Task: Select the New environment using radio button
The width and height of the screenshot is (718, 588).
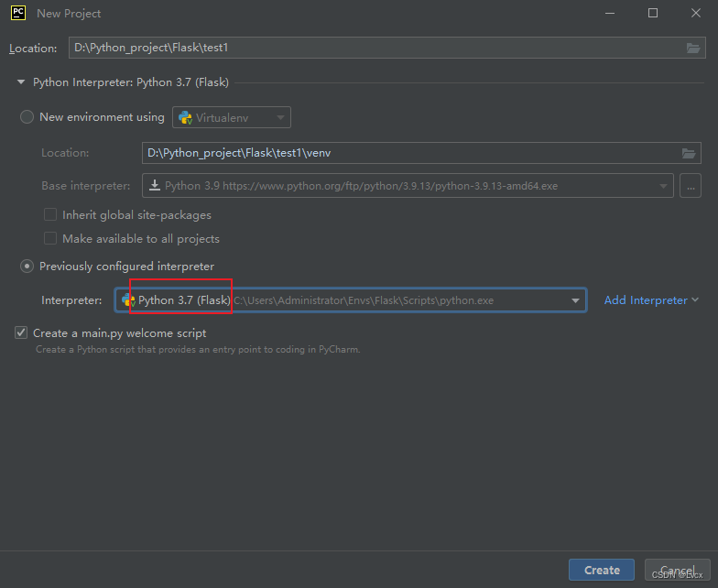Action: point(27,117)
